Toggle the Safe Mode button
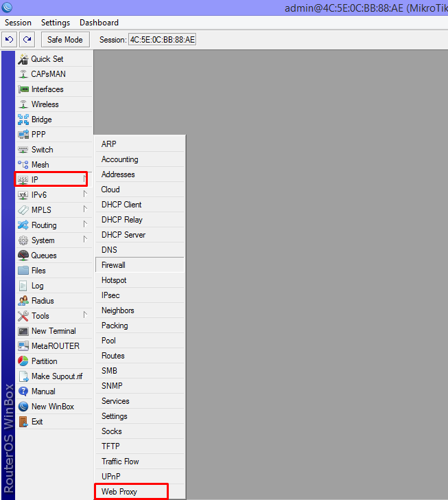This screenshot has height=500, width=448. pyautogui.click(x=65, y=40)
